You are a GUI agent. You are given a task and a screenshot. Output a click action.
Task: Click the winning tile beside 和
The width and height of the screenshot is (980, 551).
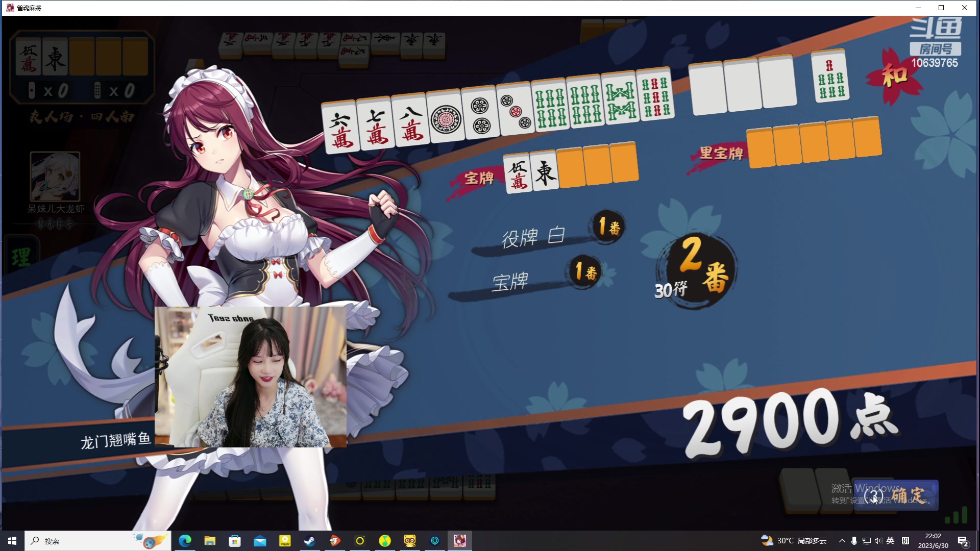point(830,76)
